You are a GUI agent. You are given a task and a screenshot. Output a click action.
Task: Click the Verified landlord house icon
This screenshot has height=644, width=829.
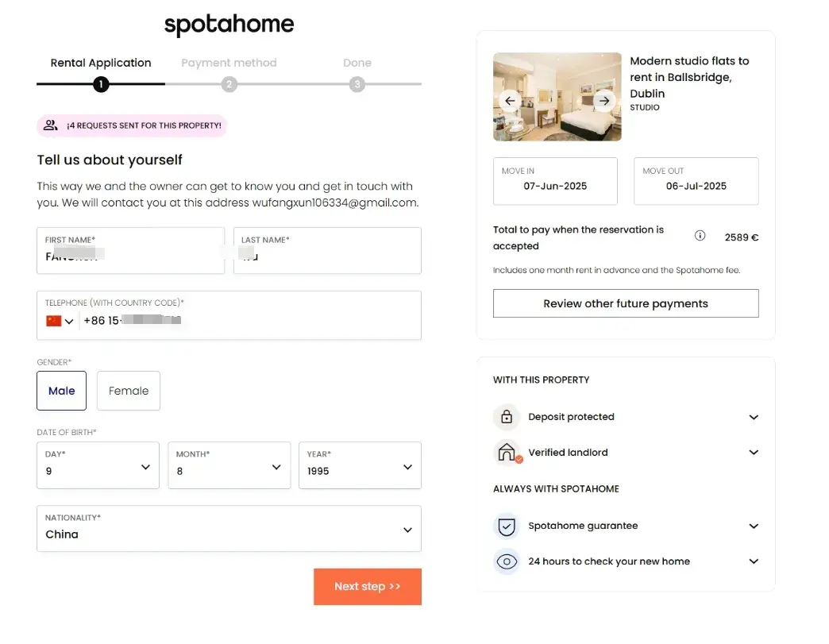pos(507,453)
